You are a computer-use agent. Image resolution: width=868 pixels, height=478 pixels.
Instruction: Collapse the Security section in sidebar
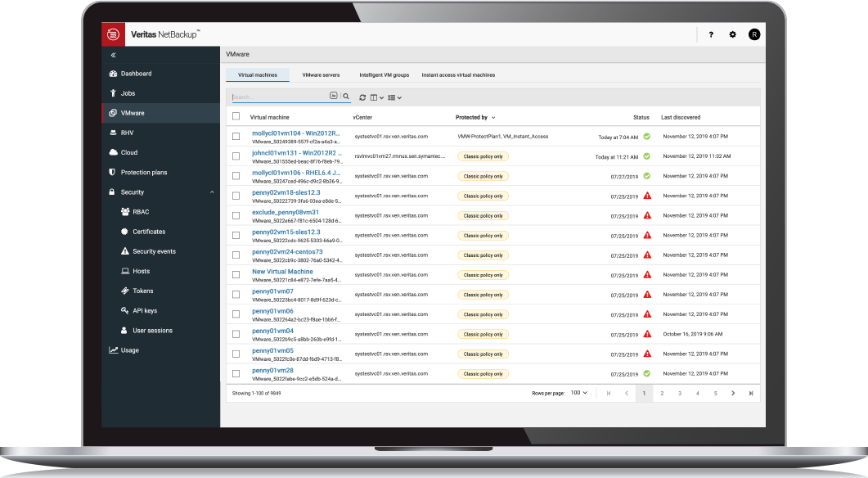click(x=213, y=192)
